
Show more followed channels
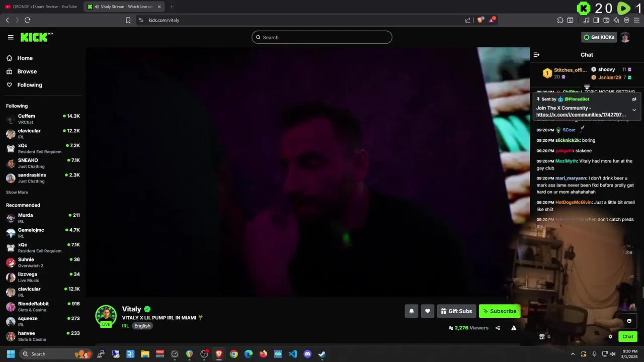[x=17, y=192]
